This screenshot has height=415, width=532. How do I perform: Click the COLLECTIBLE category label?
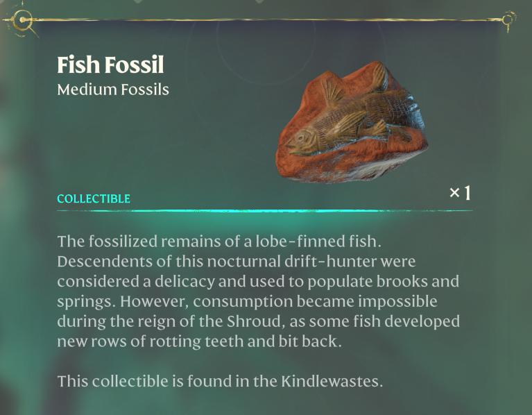click(94, 199)
